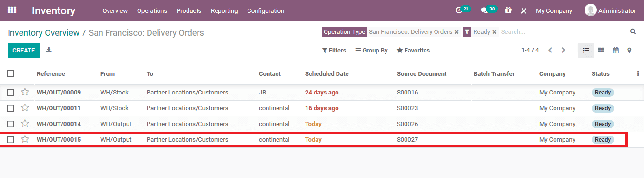Click the 1-4 / 4 pager counter
Screen dimensions: 644x178
click(530, 50)
